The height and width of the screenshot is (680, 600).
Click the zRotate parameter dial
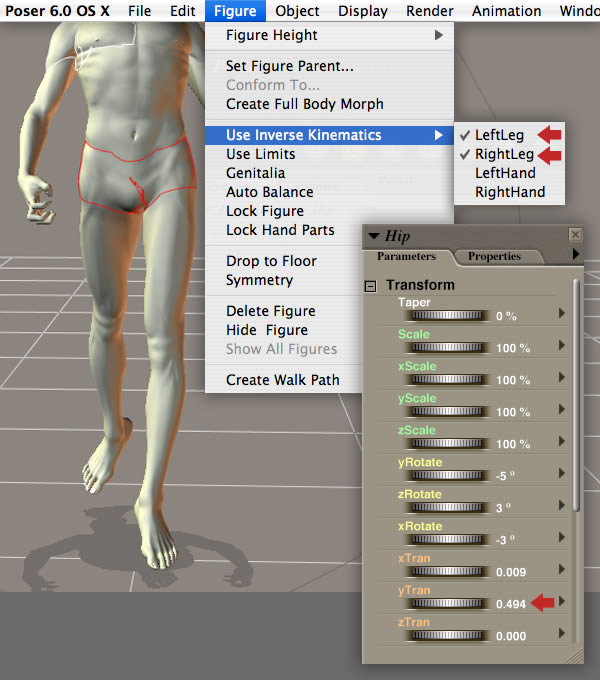447,507
